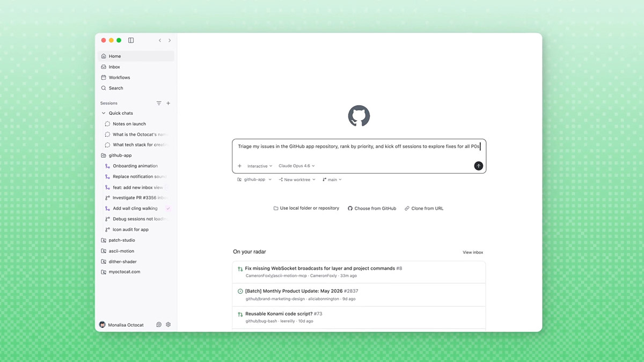Click the 'Sessions' section label

(x=109, y=103)
